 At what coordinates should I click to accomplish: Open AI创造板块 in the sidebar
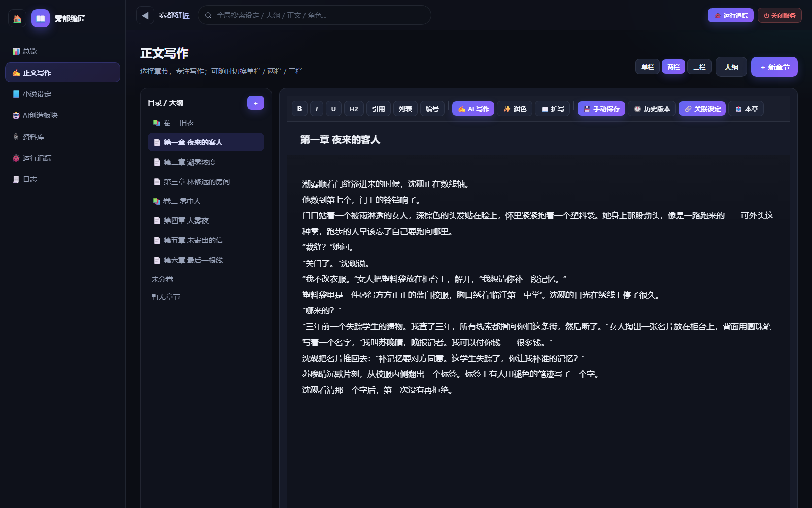(62, 115)
